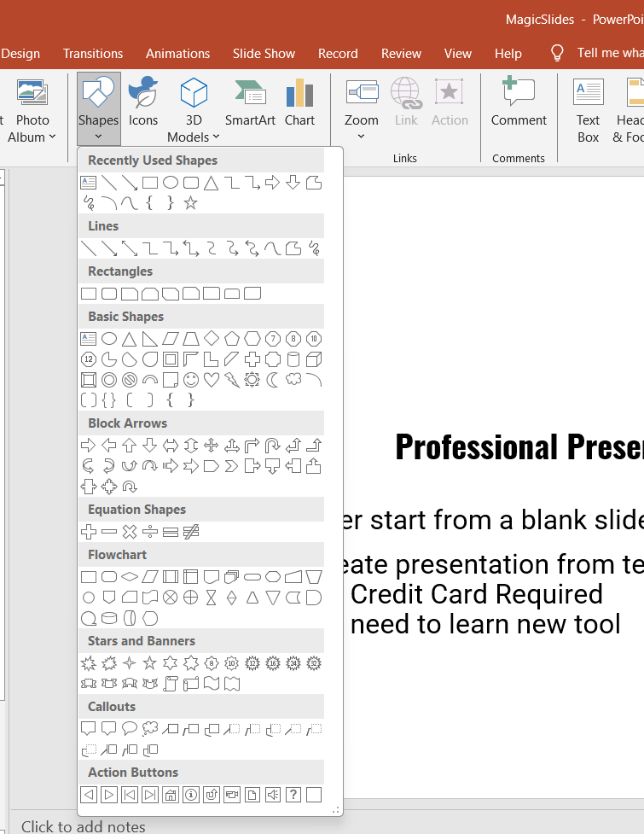Go to the Record tab

[x=338, y=53]
